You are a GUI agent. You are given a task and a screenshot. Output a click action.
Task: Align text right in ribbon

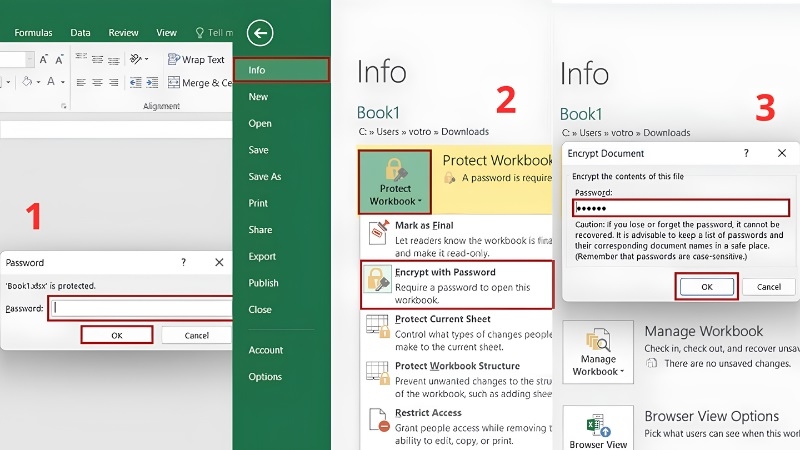click(x=113, y=82)
